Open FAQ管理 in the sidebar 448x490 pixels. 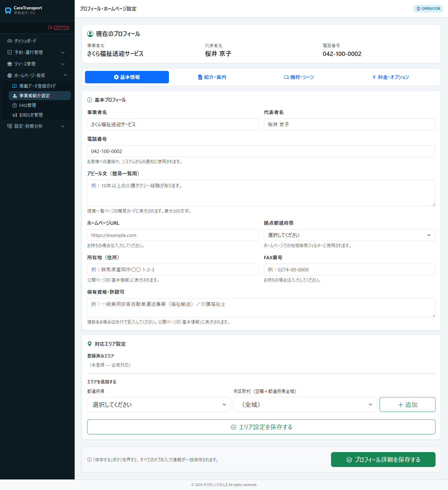(x=40, y=105)
